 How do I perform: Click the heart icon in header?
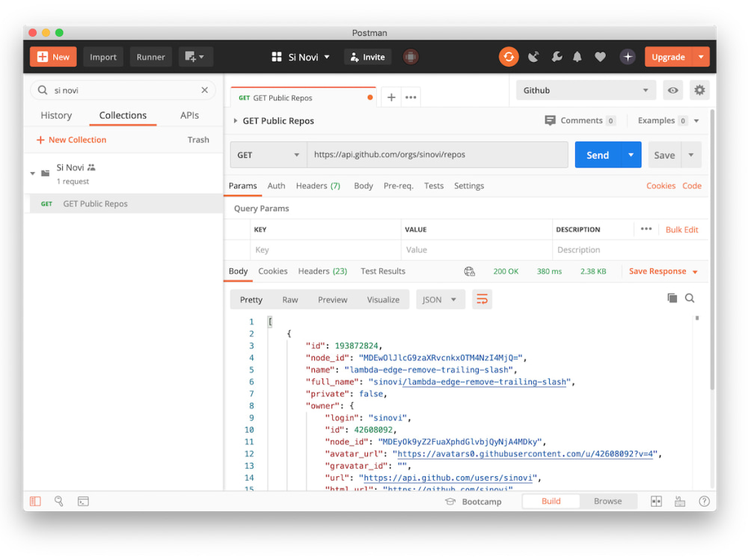tap(600, 57)
